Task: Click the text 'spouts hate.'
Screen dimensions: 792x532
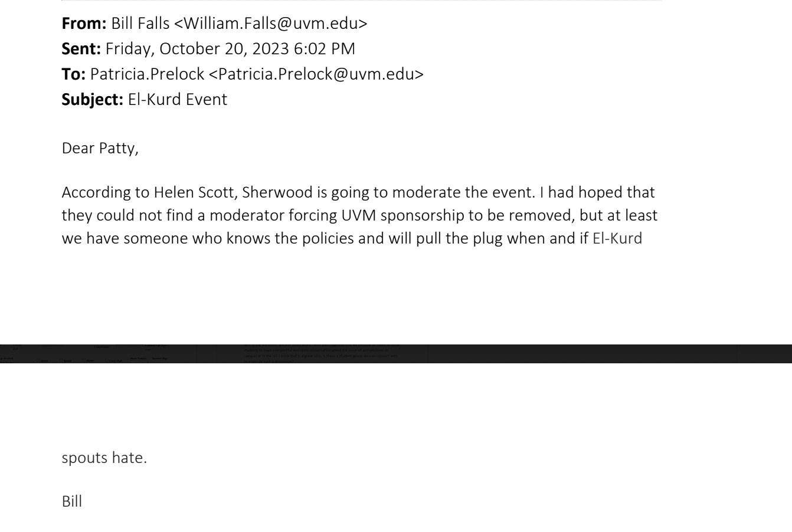Action: [104, 458]
